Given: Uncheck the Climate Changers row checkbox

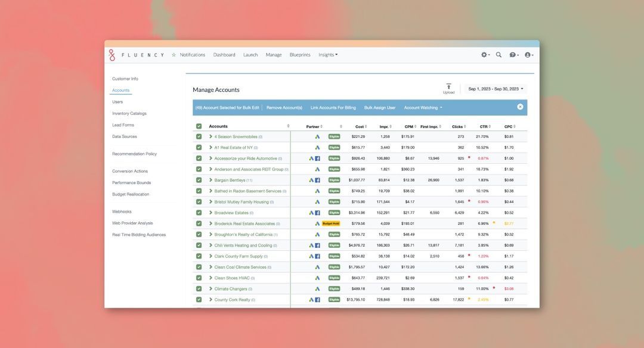Looking at the screenshot, I should click(199, 287).
